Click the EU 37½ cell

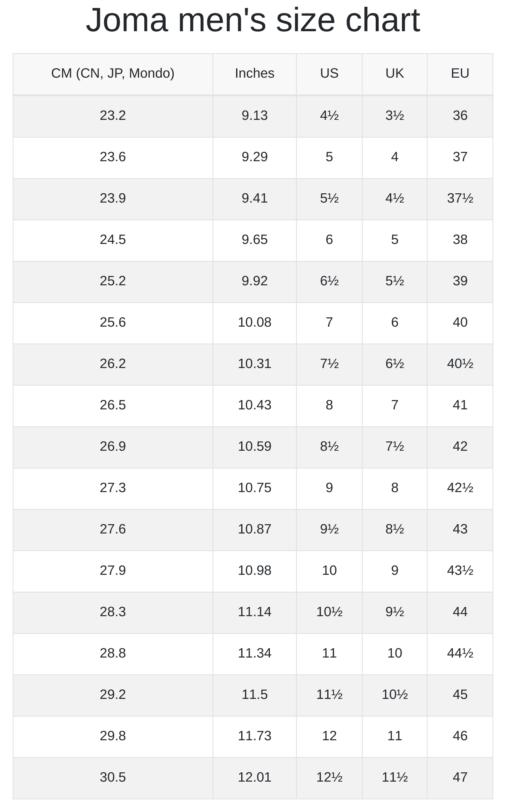pyautogui.click(x=460, y=198)
